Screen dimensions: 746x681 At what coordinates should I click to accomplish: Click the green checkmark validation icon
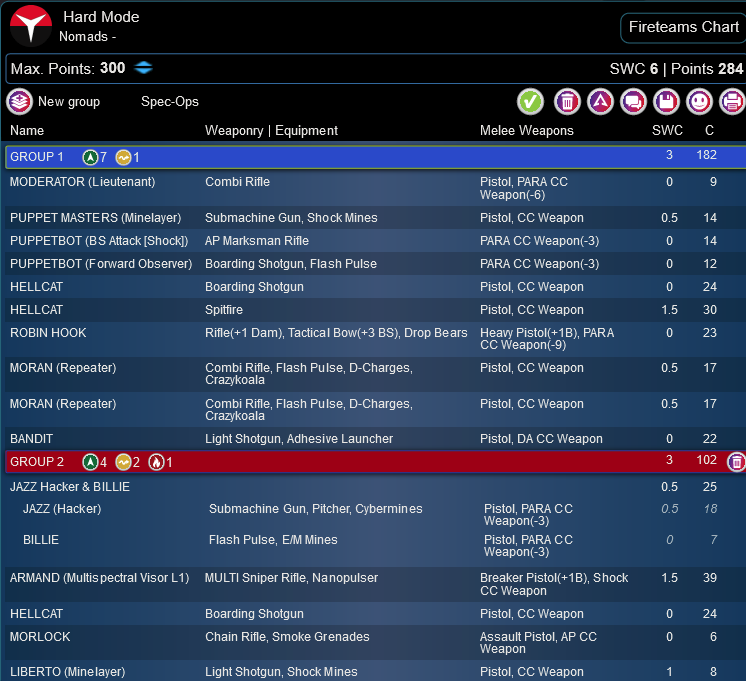pyautogui.click(x=530, y=101)
